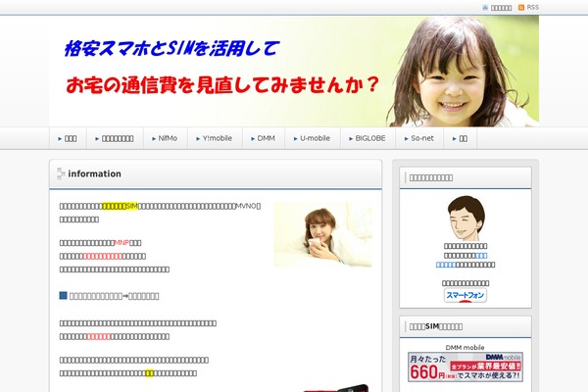
Task: Click the red MNP text
Action: [122, 243]
